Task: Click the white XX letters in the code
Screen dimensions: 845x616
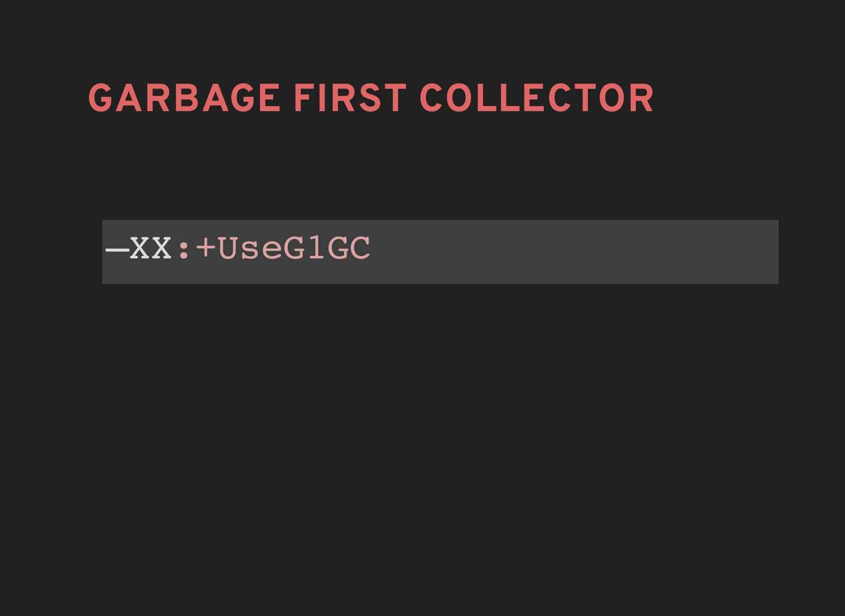Action: tap(151, 249)
